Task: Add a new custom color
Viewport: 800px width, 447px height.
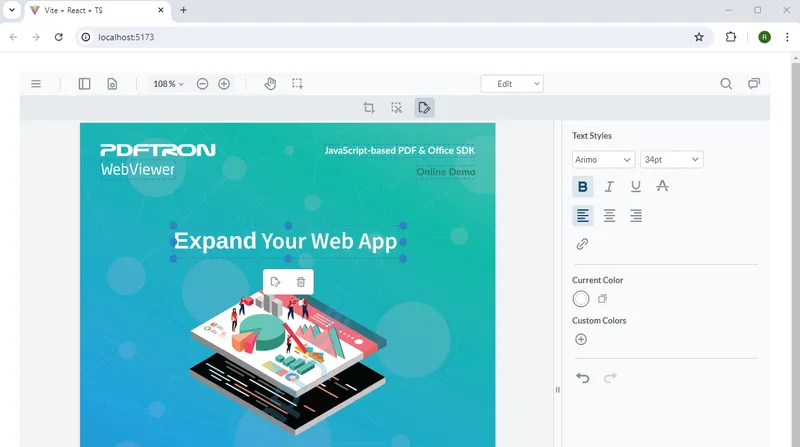Action: (x=581, y=339)
